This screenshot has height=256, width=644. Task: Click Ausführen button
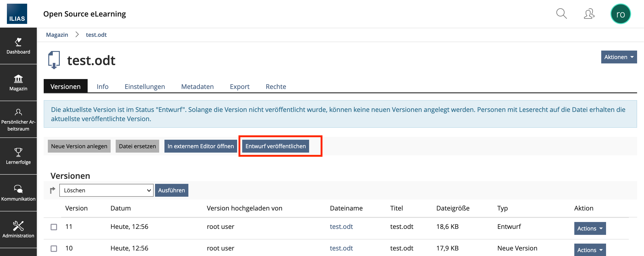[x=171, y=190]
